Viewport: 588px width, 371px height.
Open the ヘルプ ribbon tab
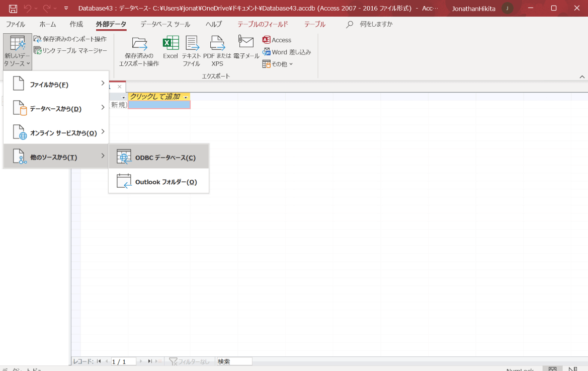click(214, 24)
